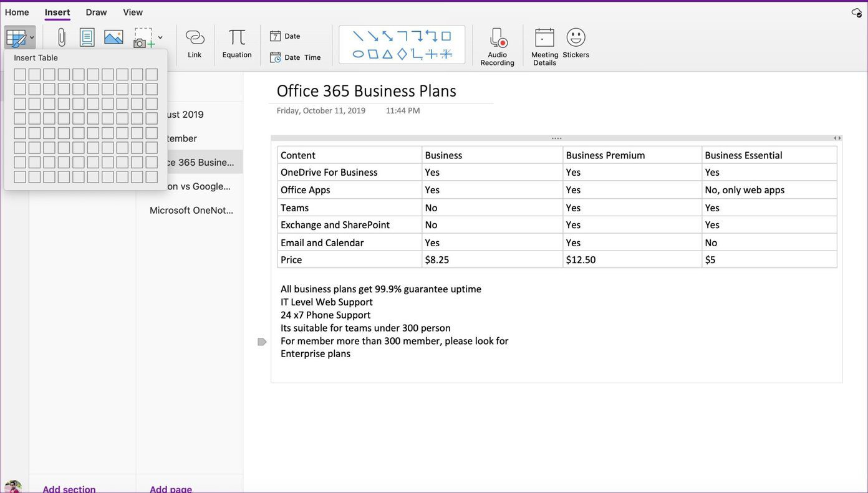Select the rectangle shape
Viewport: 868px width, 493px height.
pos(446,36)
